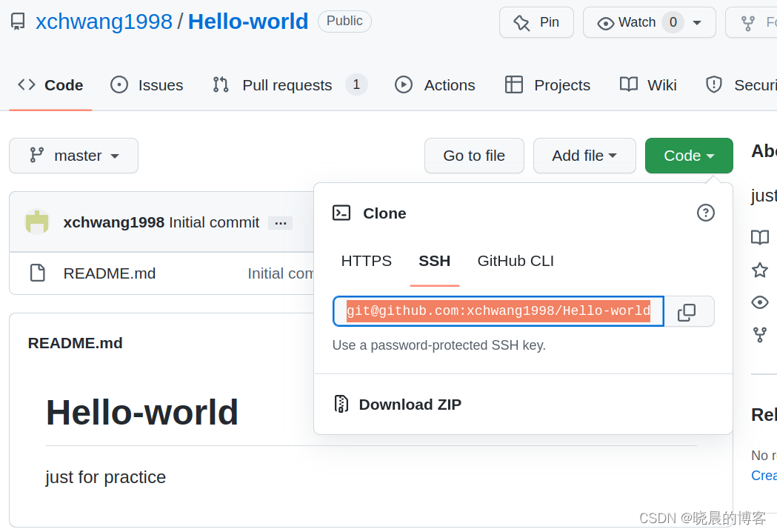Click the branch icon in master button
The image size is (777, 532).
coord(37,155)
